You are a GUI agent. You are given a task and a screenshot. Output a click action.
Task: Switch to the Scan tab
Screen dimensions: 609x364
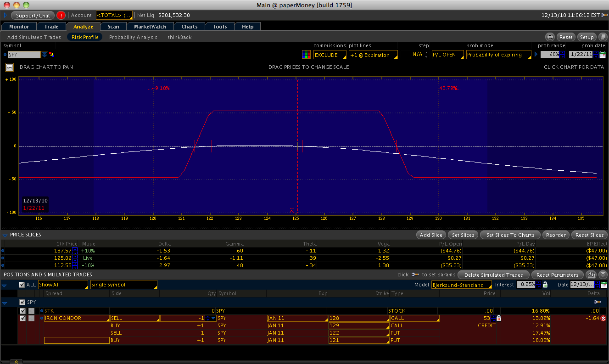click(113, 27)
